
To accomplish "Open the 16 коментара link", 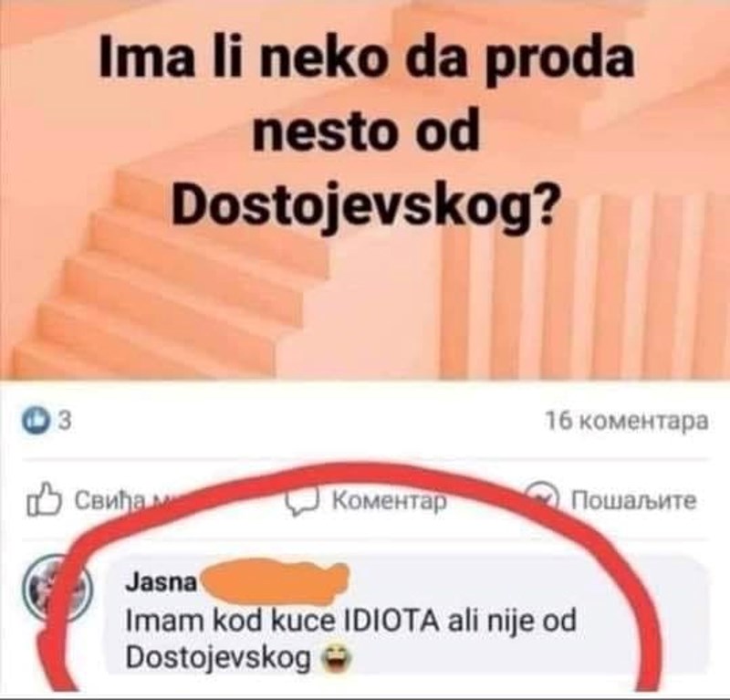I will (627, 421).
